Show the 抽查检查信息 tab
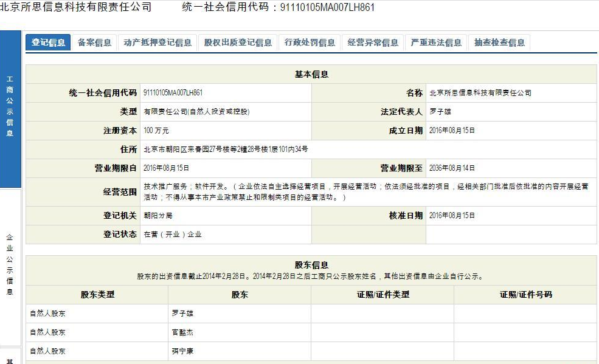 tap(499, 43)
